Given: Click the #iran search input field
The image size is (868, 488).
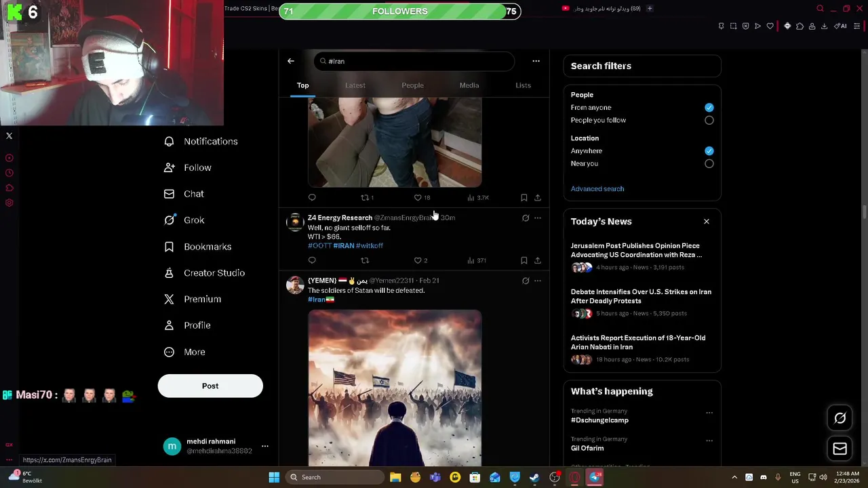Looking at the screenshot, I should pyautogui.click(x=414, y=61).
